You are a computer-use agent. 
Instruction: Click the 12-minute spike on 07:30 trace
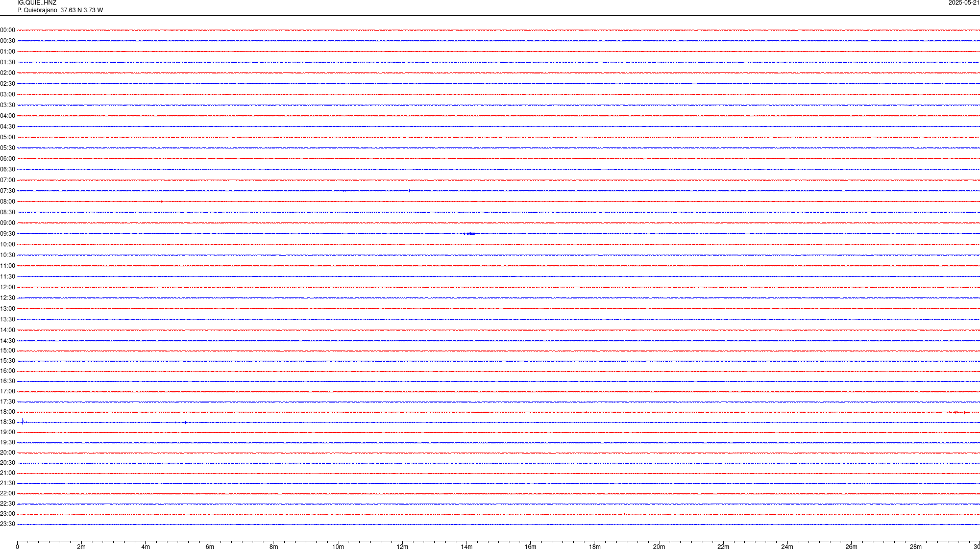pyautogui.click(x=409, y=191)
